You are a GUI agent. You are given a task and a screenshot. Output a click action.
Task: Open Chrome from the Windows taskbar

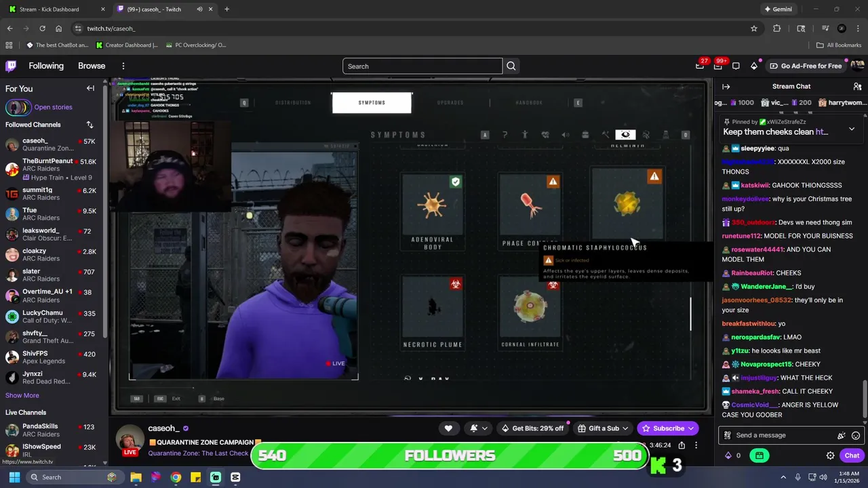coord(176,477)
